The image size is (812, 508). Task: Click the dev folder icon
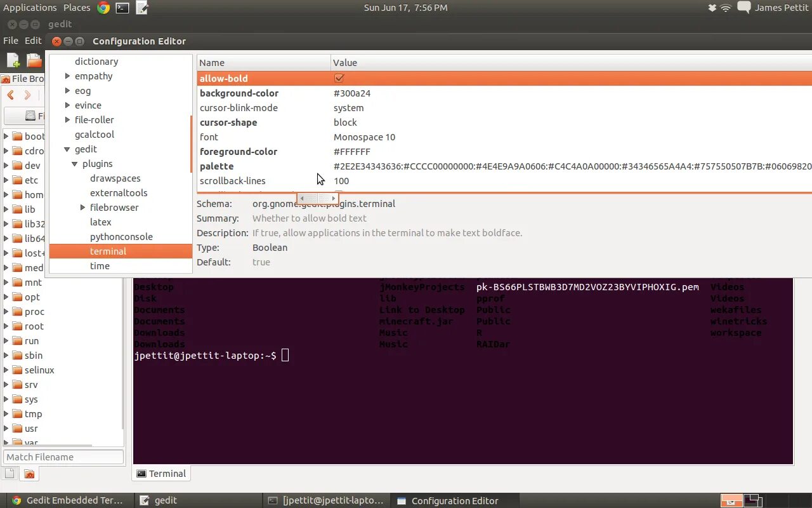[17, 165]
